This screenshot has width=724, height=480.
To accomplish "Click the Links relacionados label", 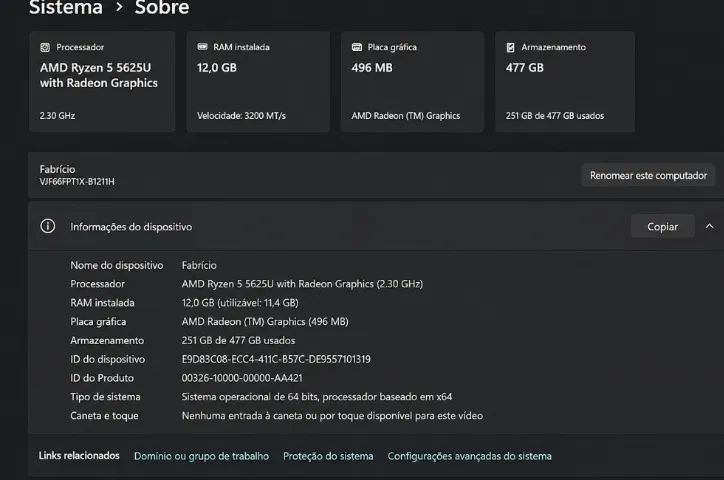I will click(x=79, y=456).
